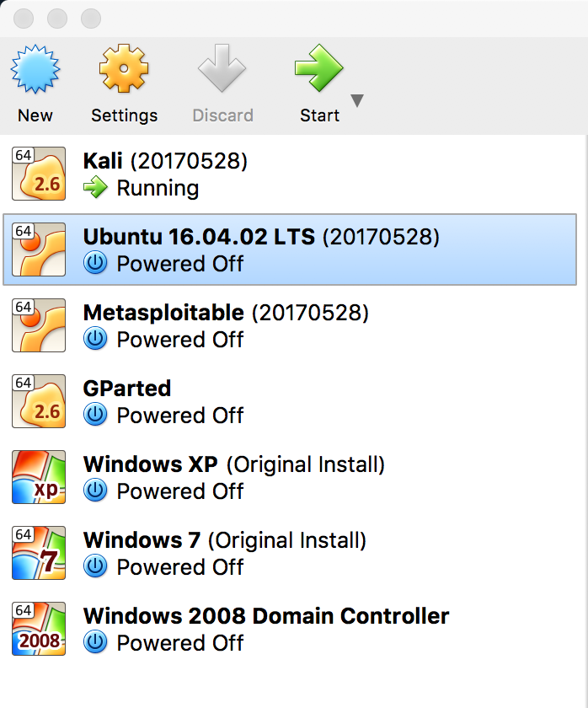Click Ubuntu's blue power status icon

click(95, 263)
